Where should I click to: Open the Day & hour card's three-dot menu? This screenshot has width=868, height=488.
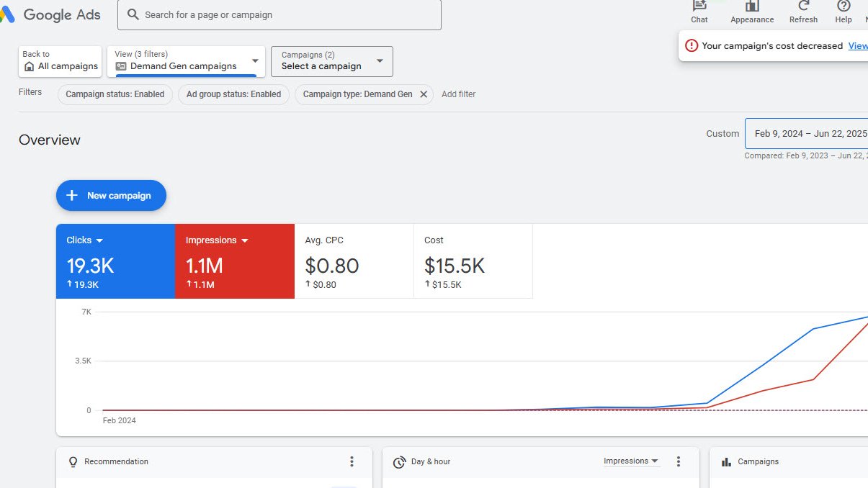(x=678, y=461)
